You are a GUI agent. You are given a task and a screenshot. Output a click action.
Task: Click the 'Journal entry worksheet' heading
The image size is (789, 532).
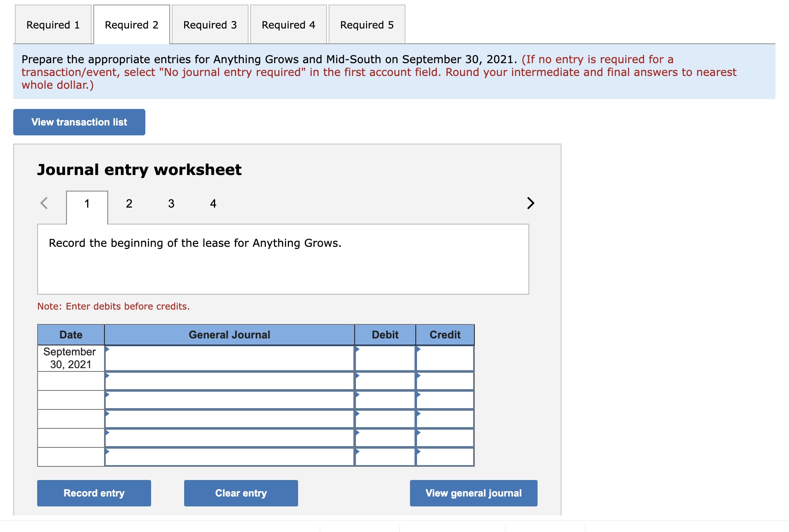coord(140,170)
